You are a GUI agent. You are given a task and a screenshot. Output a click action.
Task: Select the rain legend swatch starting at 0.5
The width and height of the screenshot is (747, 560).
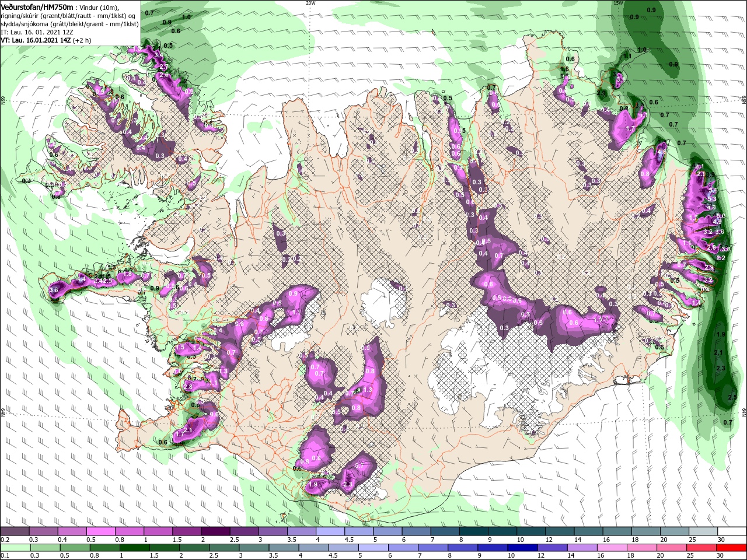(75, 548)
